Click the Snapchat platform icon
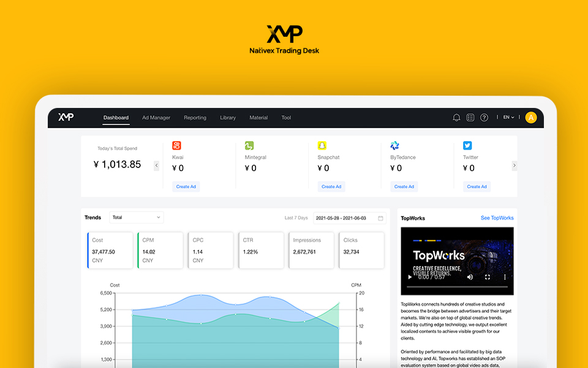This screenshot has width=588, height=368. pos(322,145)
